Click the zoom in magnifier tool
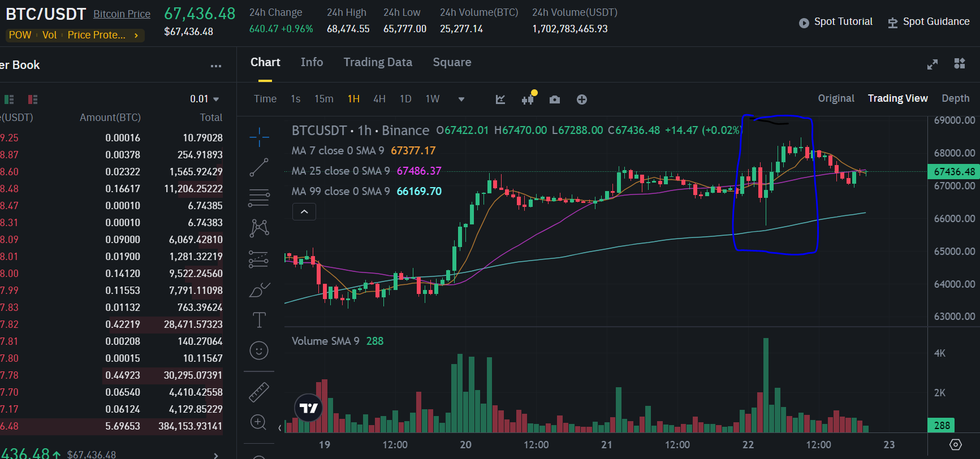The width and height of the screenshot is (980, 459). [x=258, y=422]
